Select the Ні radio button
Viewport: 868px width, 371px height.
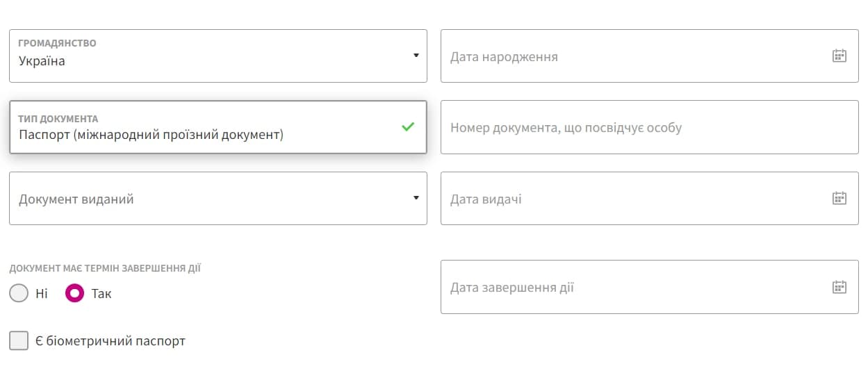pos(19,293)
